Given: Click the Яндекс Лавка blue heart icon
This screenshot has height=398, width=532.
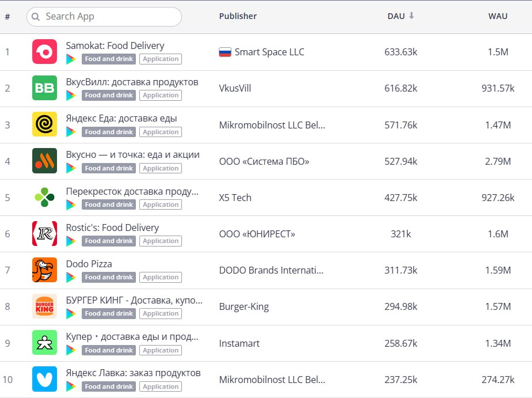Looking at the screenshot, I should coord(44,379).
